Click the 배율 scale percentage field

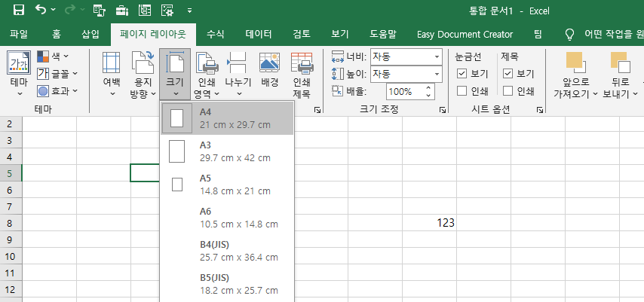[404, 91]
